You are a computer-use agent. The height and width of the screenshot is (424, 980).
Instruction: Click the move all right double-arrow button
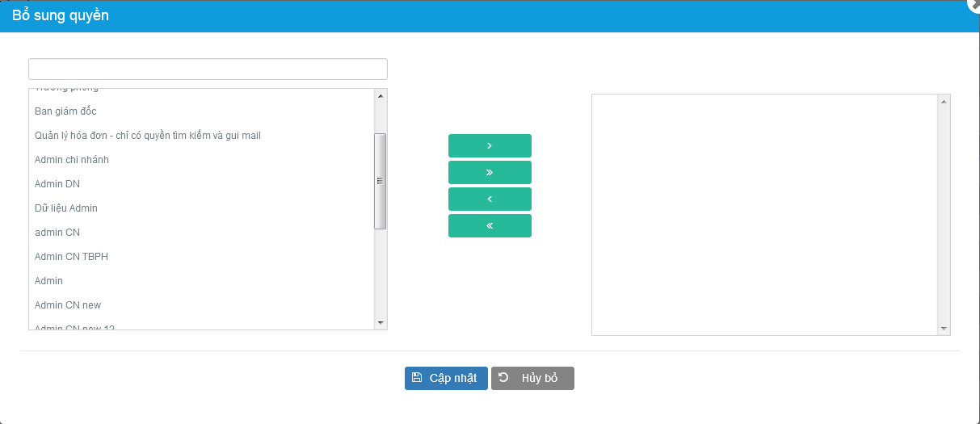pos(490,172)
